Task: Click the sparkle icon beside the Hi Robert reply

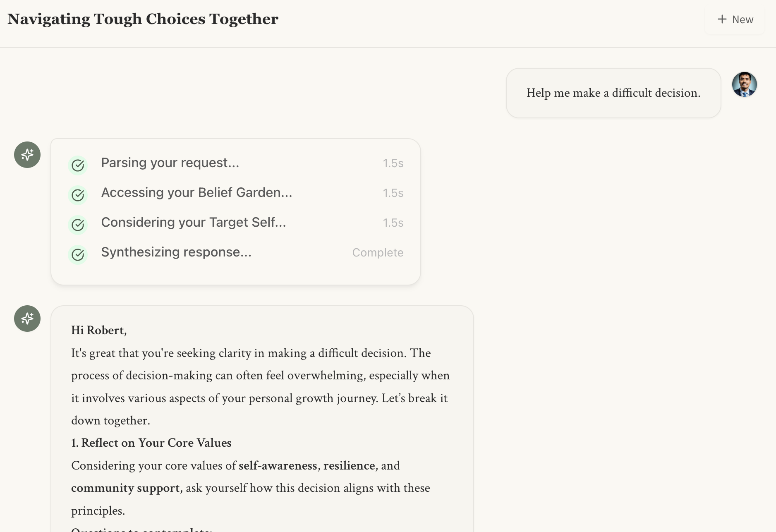Action: pyautogui.click(x=27, y=319)
